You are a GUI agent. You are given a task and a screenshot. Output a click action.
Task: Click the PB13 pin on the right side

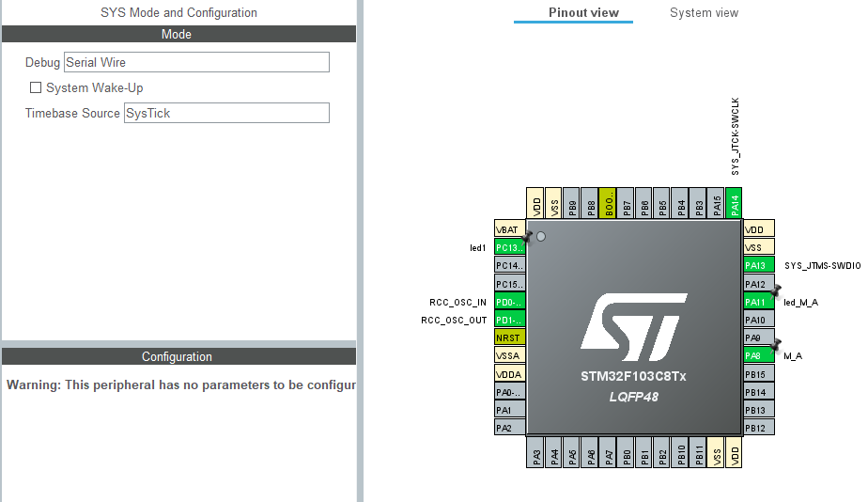point(759,410)
